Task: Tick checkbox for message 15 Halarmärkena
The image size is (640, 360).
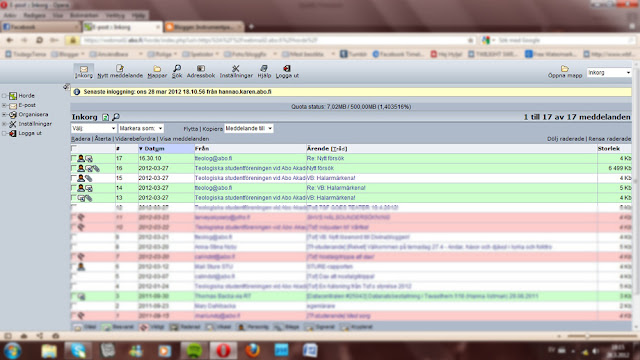Action: [x=73, y=178]
